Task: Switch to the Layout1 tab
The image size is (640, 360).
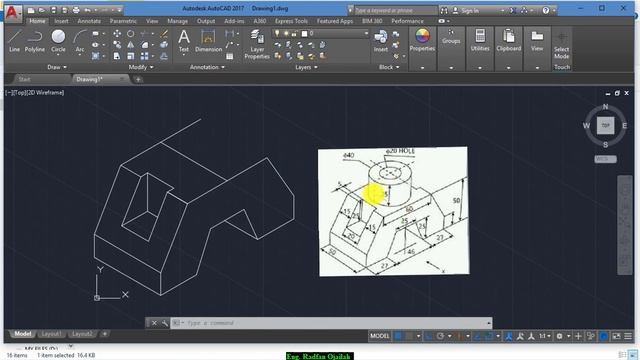Action: pos(52,334)
